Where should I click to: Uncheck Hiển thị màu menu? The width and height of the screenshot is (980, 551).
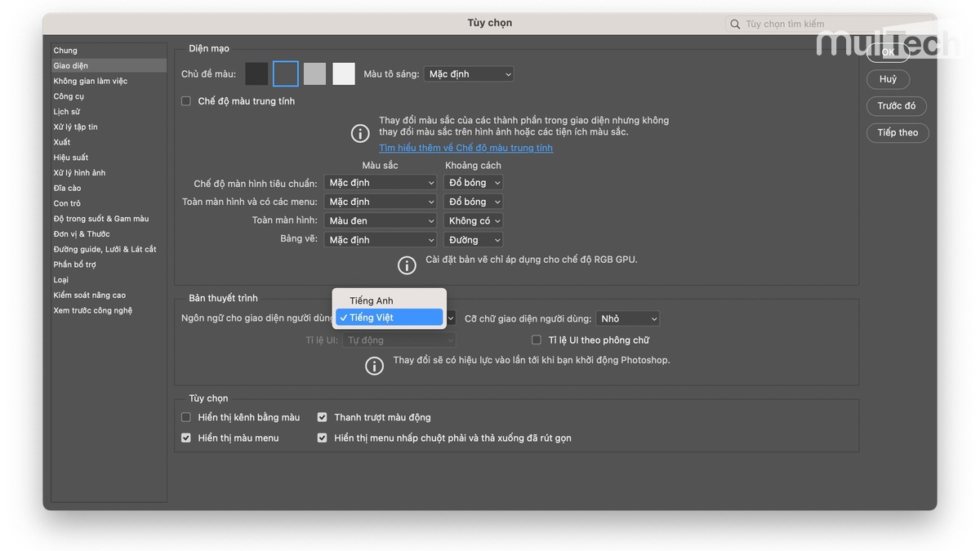(186, 437)
